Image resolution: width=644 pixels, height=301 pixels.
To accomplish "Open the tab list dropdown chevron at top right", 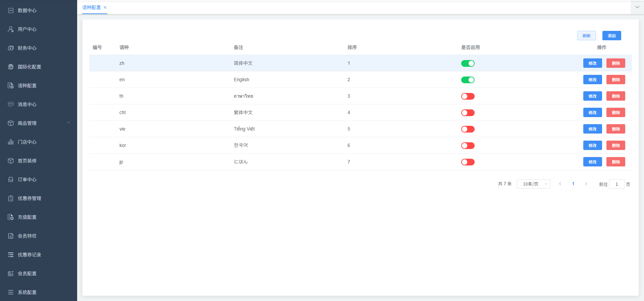I will pyautogui.click(x=637, y=7).
